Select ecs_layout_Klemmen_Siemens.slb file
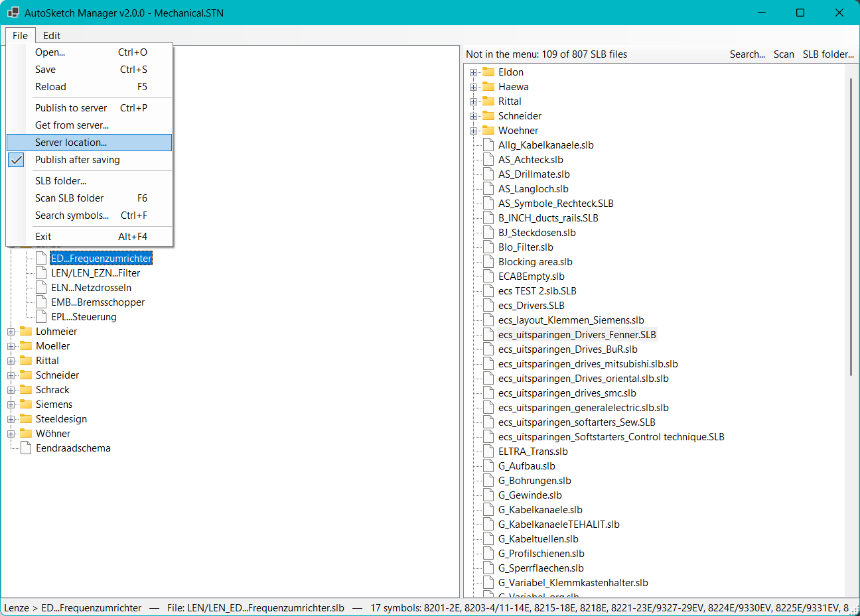Screen dimensions: 860x616 [x=571, y=320]
